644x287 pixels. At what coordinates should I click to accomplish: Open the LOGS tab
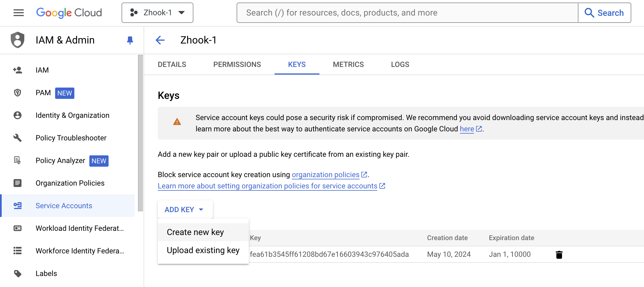coord(400,64)
